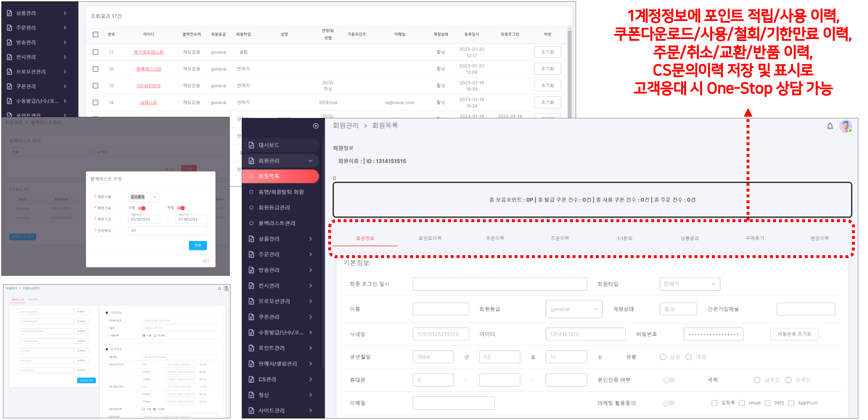
Task: Click 프로모션관리 icon in top-left sidebar
Action: click(x=9, y=72)
